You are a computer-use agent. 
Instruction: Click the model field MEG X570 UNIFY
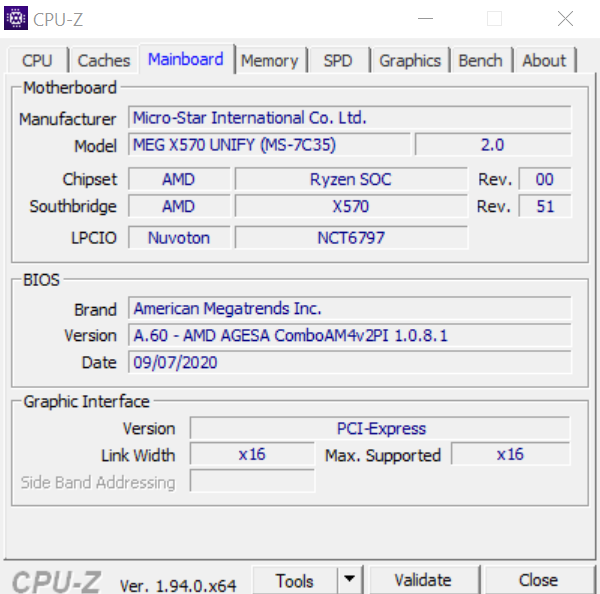(269, 145)
